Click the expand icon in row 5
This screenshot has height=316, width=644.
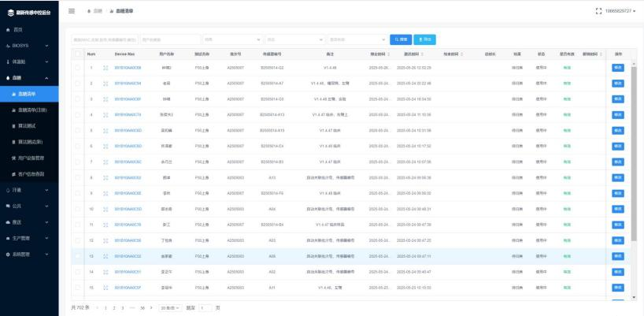pyautogui.click(x=105, y=131)
